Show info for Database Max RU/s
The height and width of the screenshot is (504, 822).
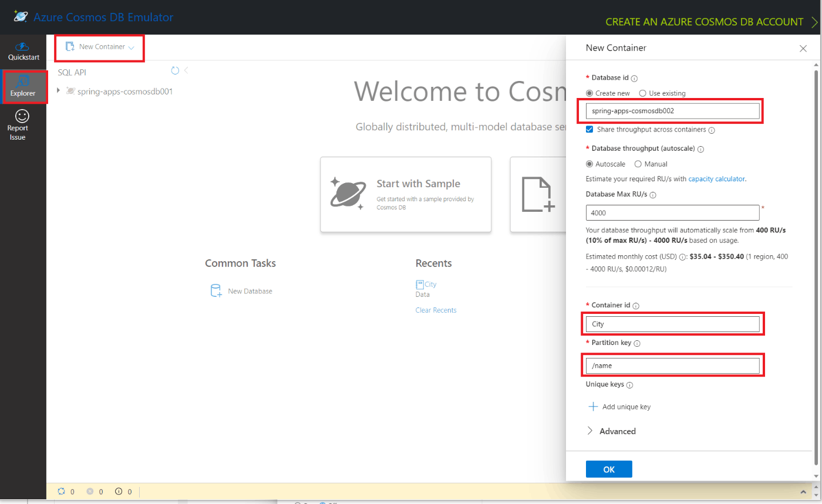point(653,195)
